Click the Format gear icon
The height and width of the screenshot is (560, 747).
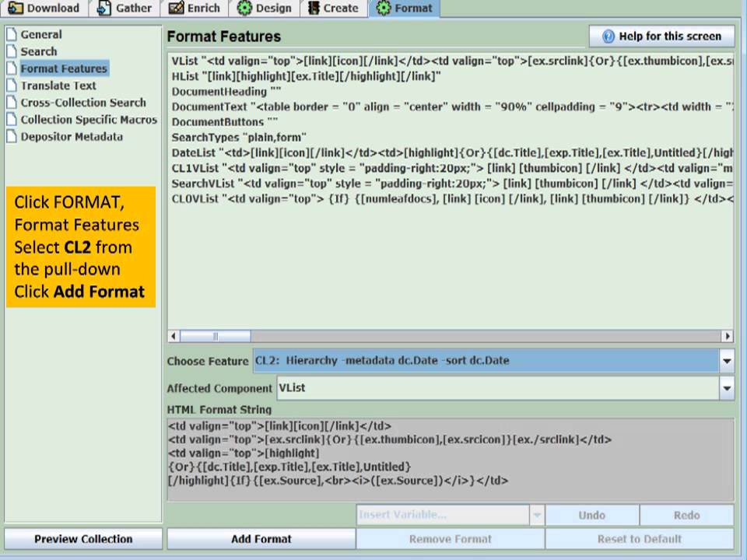(x=384, y=8)
